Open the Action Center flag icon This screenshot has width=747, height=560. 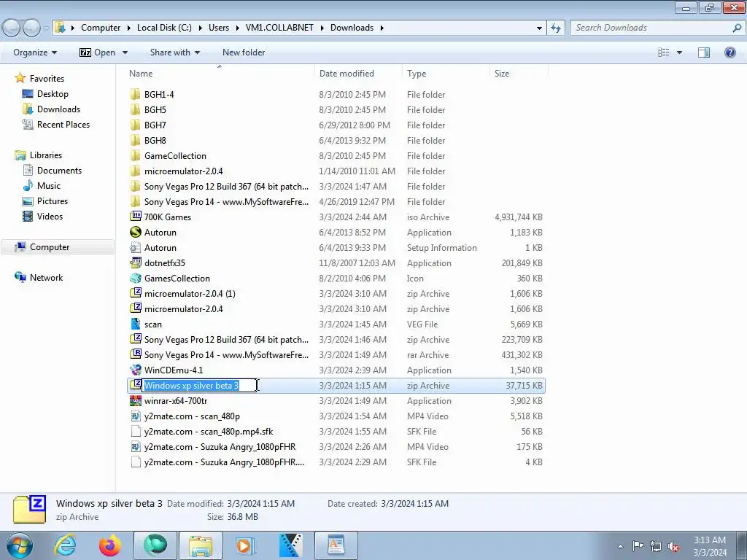pyautogui.click(x=638, y=546)
